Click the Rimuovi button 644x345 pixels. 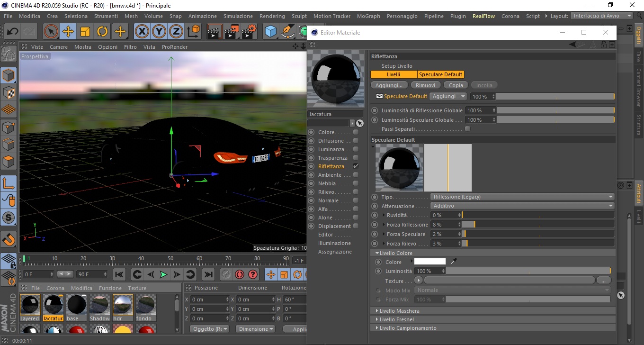pyautogui.click(x=426, y=85)
